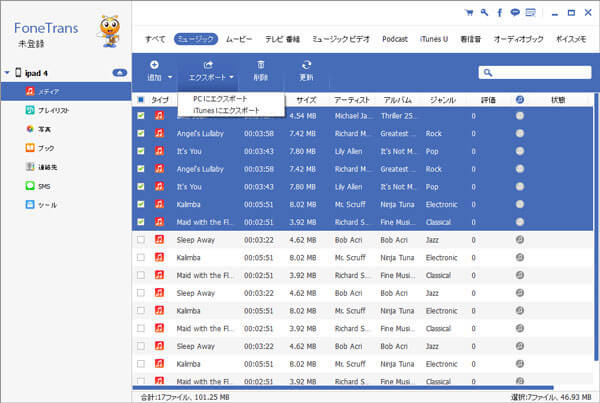
Task: Switch to the iTunes U tab
Action: point(434,39)
